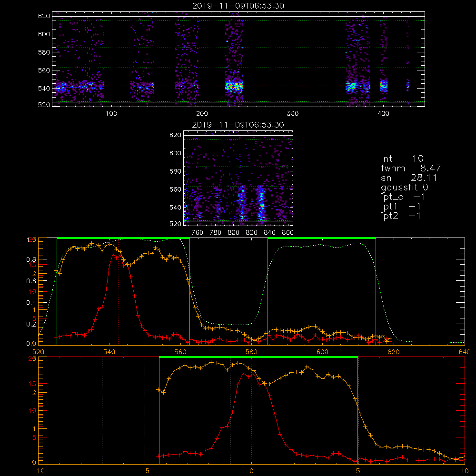Click the 'ipt1 -1' text
476x476 pixels.
coord(401,207)
